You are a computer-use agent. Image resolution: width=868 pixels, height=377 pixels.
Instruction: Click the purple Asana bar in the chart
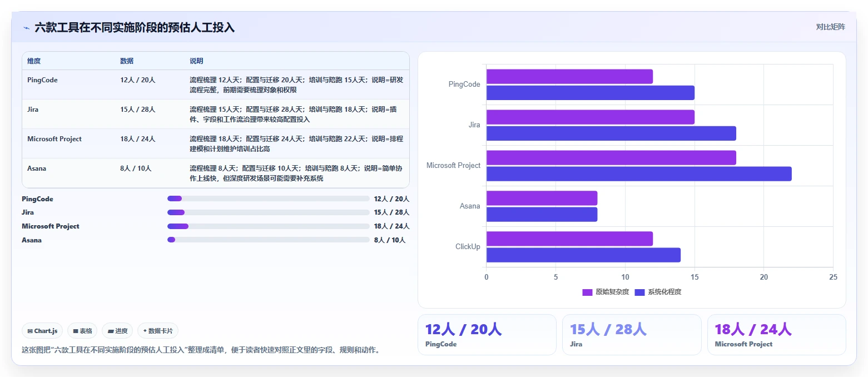[542, 199]
